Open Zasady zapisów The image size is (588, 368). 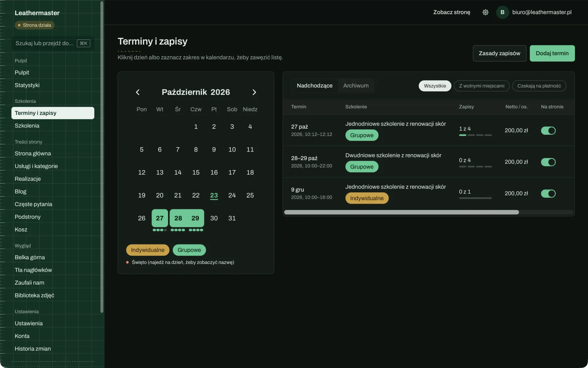499,53
